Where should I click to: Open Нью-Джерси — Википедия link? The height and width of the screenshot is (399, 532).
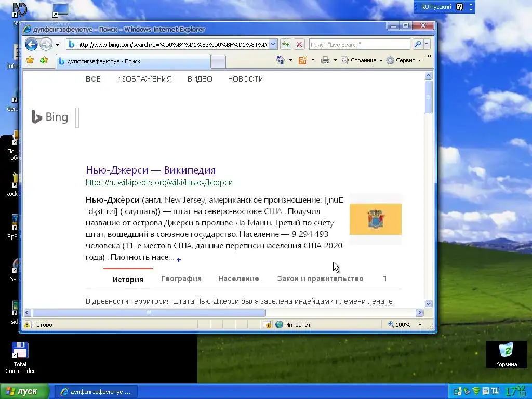pyautogui.click(x=151, y=170)
